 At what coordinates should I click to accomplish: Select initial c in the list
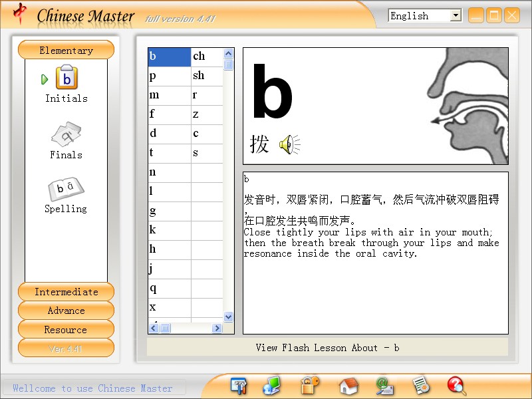(207, 134)
